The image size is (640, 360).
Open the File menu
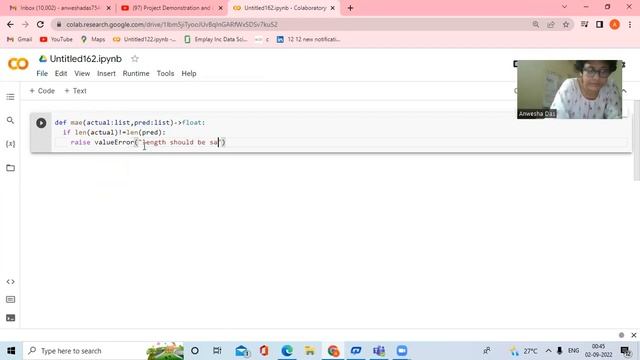[x=42, y=73]
